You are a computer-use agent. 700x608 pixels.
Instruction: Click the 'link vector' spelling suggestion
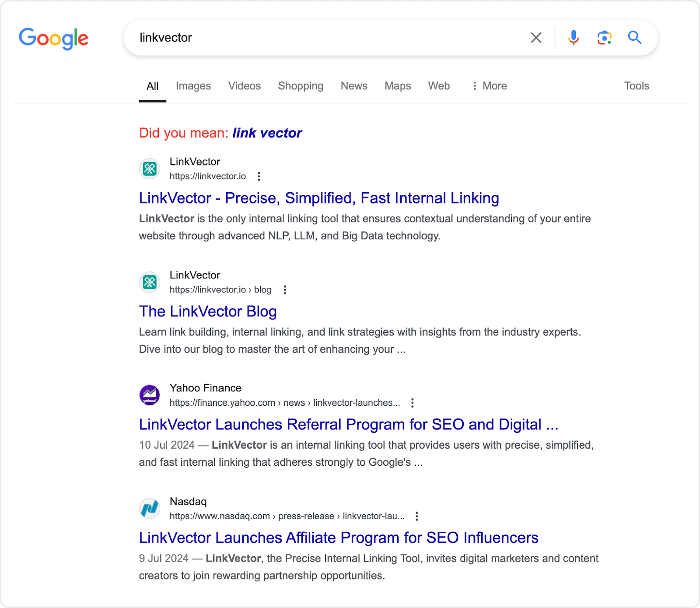pos(267,133)
